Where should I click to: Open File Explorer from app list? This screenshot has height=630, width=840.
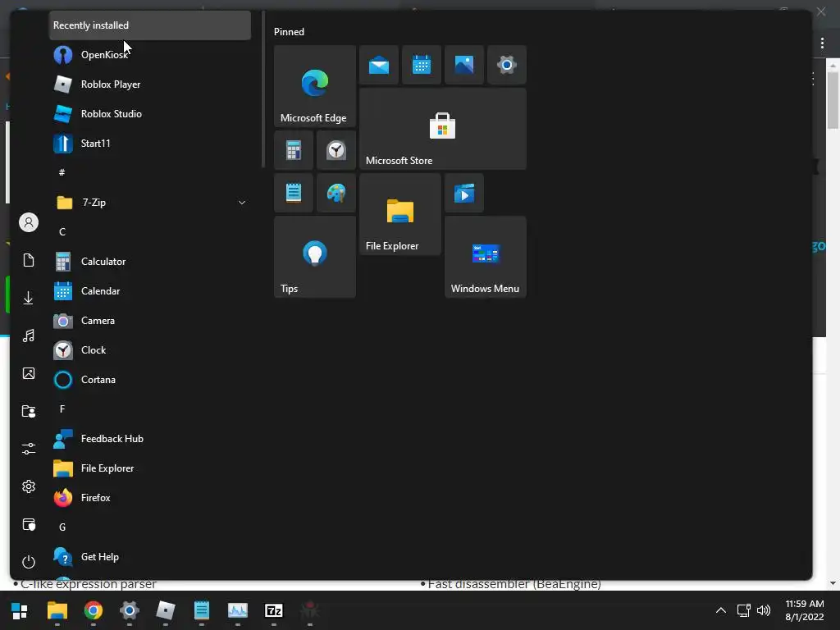click(x=150, y=468)
